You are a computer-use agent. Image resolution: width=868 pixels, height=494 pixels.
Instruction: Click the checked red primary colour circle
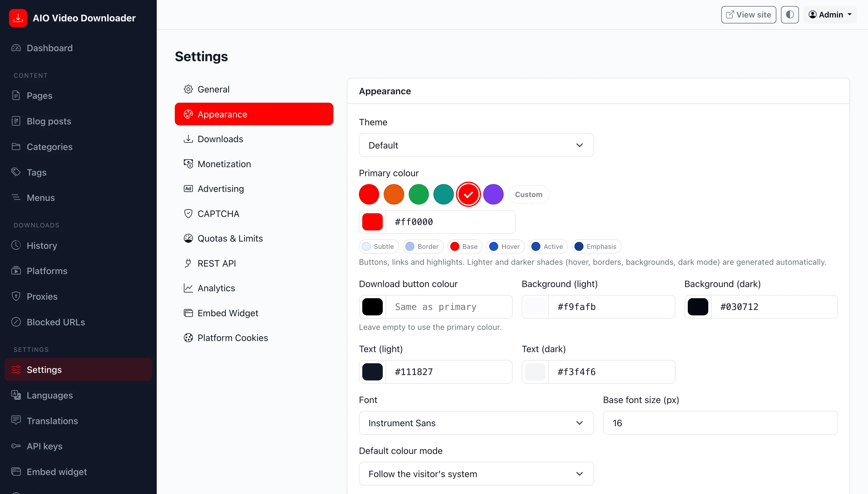click(x=468, y=194)
